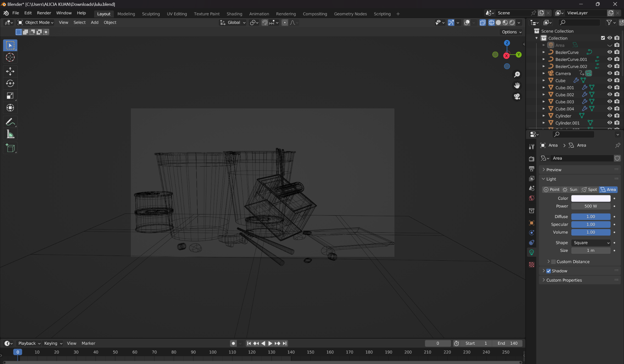This screenshot has height=364, width=624.
Task: Click the play animation button
Action: coord(270,343)
